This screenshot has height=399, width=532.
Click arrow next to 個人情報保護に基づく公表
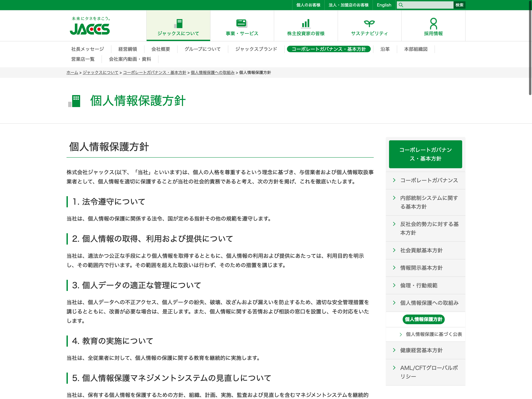click(x=401, y=334)
